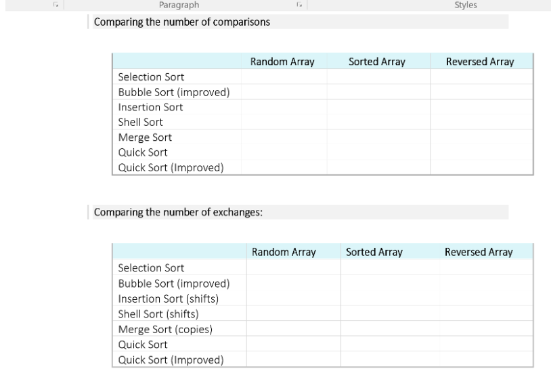This screenshot has width=551, height=392.
Task: Click the Merge Sort Reversed Array cell in comparisons table
Action: click(482, 137)
